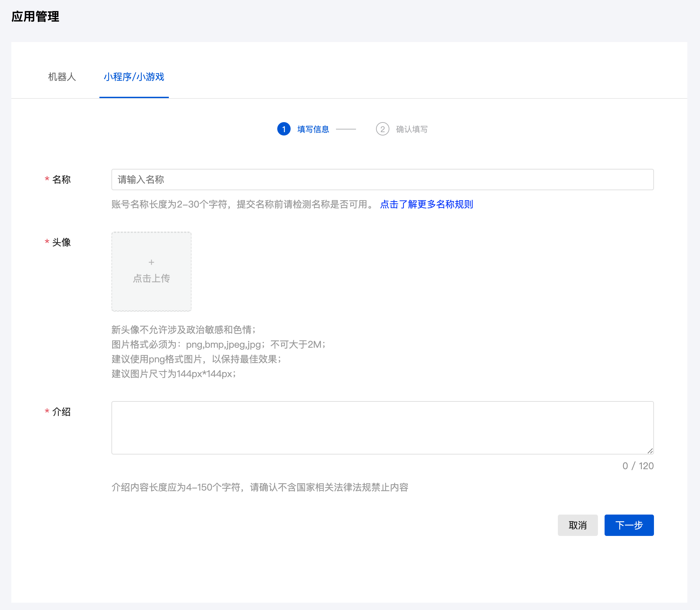The width and height of the screenshot is (700, 610).
Task: Click the 填写信息 step label
Action: tap(313, 129)
